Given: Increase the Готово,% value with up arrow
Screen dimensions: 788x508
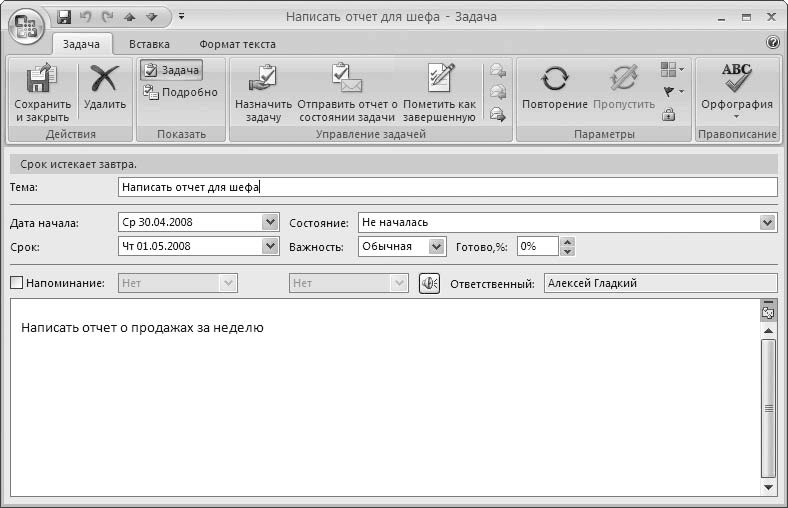Looking at the screenshot, I should [x=567, y=241].
